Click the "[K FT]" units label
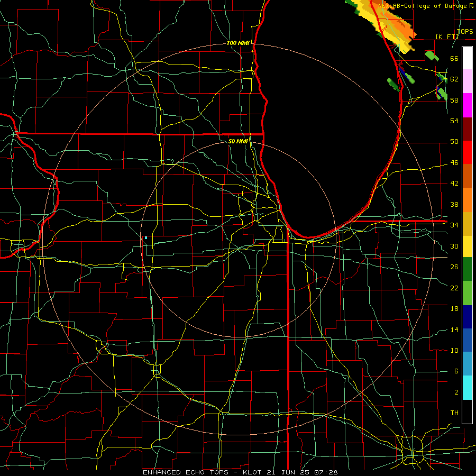Screen dimensions: 476x476 tap(447, 36)
